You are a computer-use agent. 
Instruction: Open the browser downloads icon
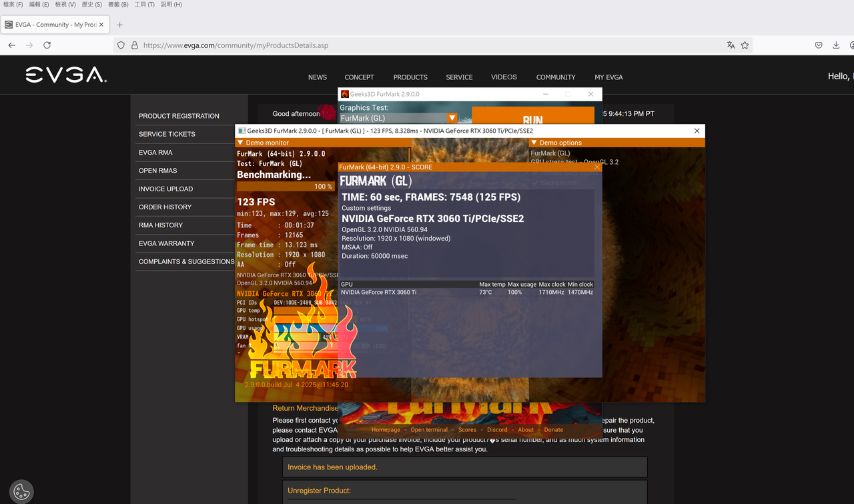click(x=836, y=45)
